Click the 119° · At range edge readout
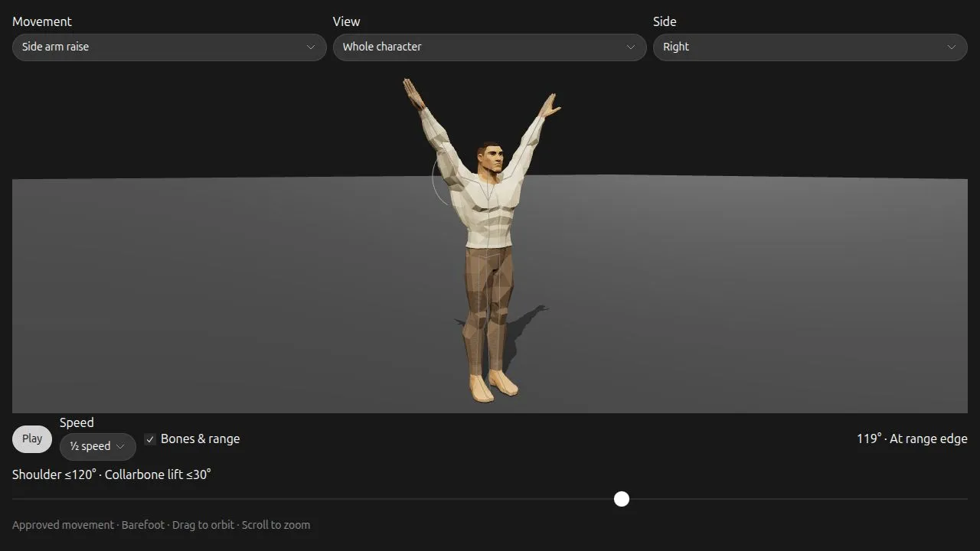Viewport: 980px width, 551px height. click(912, 439)
